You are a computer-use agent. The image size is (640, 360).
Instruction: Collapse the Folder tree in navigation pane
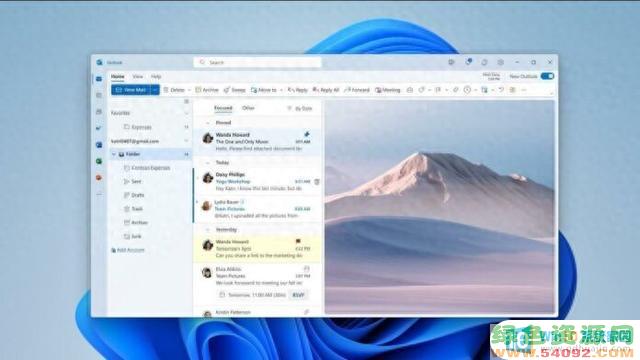[x=114, y=154]
